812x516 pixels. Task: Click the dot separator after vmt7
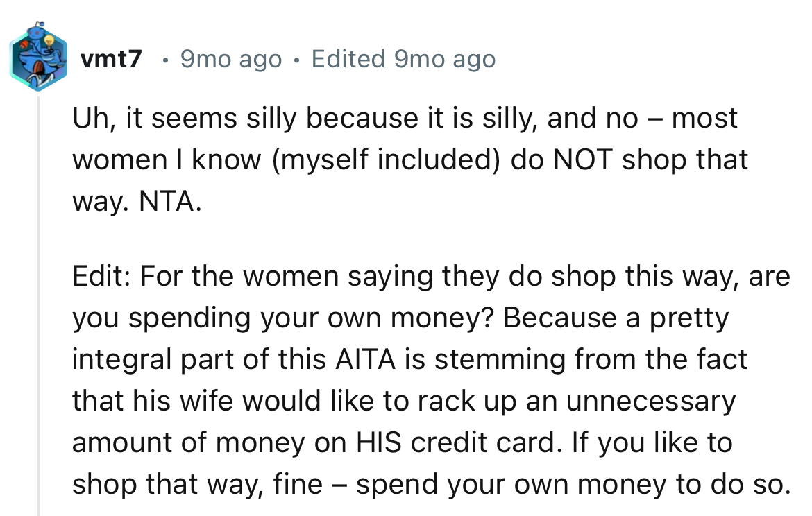click(164, 59)
